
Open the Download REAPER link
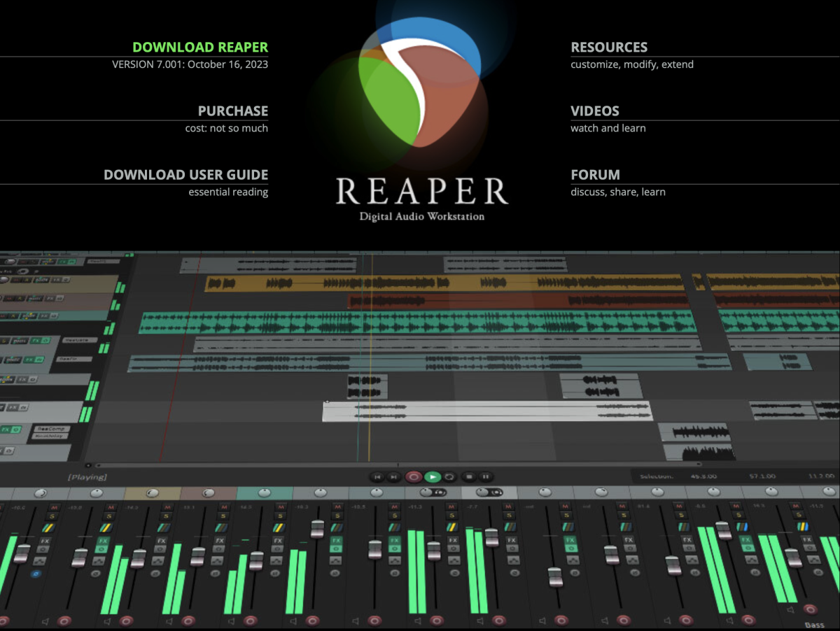(200, 48)
